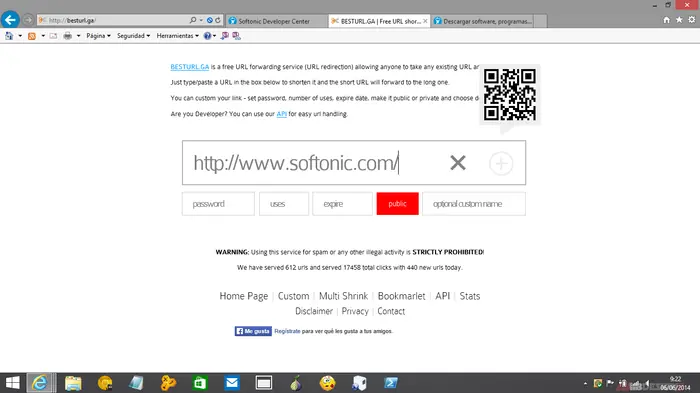Go back using the blue back arrow
This screenshot has width=700, height=393.
[x=10, y=20]
